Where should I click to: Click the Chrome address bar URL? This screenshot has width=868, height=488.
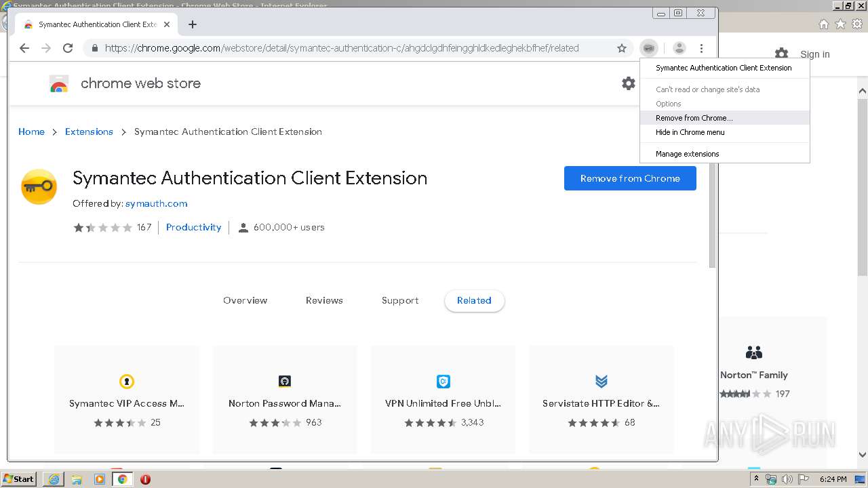click(x=342, y=48)
